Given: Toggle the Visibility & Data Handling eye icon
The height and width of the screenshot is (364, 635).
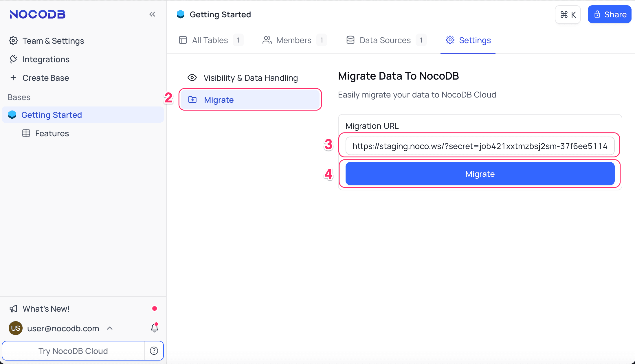Looking at the screenshot, I should pyautogui.click(x=192, y=78).
